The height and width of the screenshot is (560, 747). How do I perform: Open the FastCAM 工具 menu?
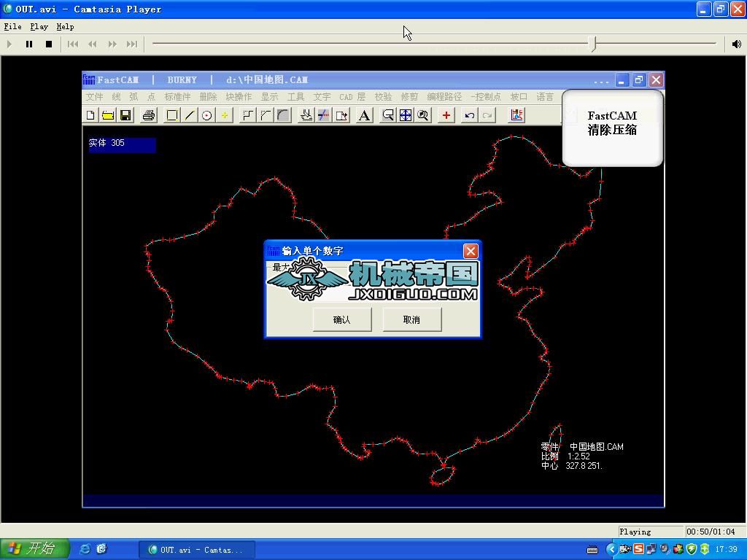(x=295, y=97)
